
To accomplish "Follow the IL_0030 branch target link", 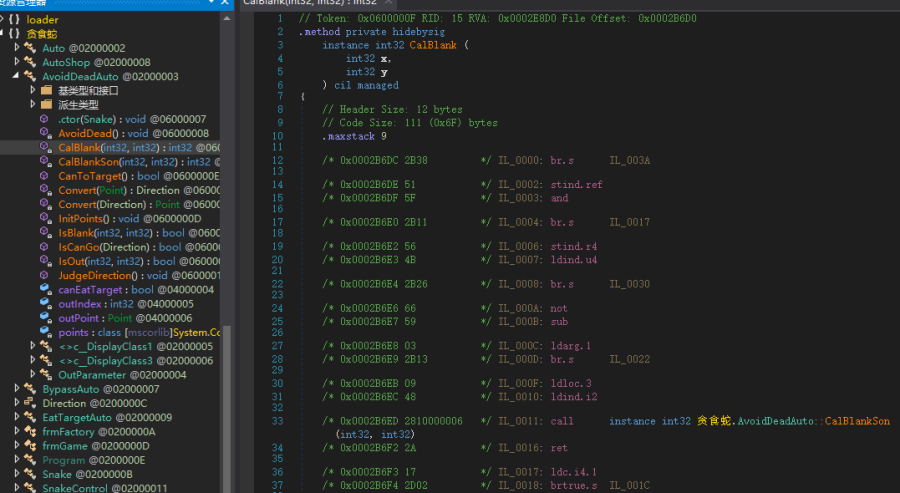I will pos(630,284).
